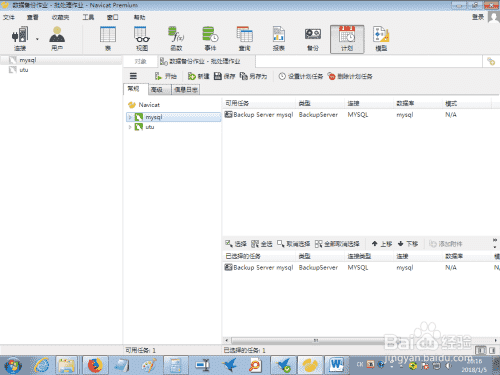
Task: Open Firefox from the taskbar
Action: pos(95,365)
